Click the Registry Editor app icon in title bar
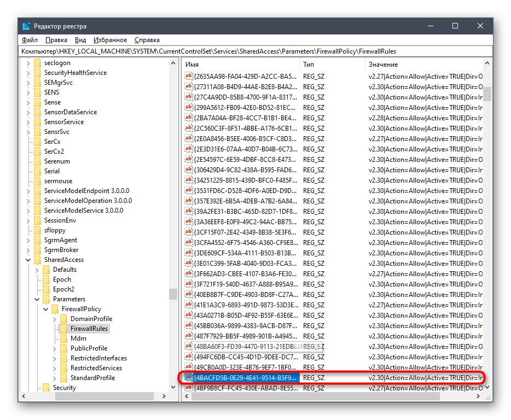511x420 pixels. (x=26, y=26)
